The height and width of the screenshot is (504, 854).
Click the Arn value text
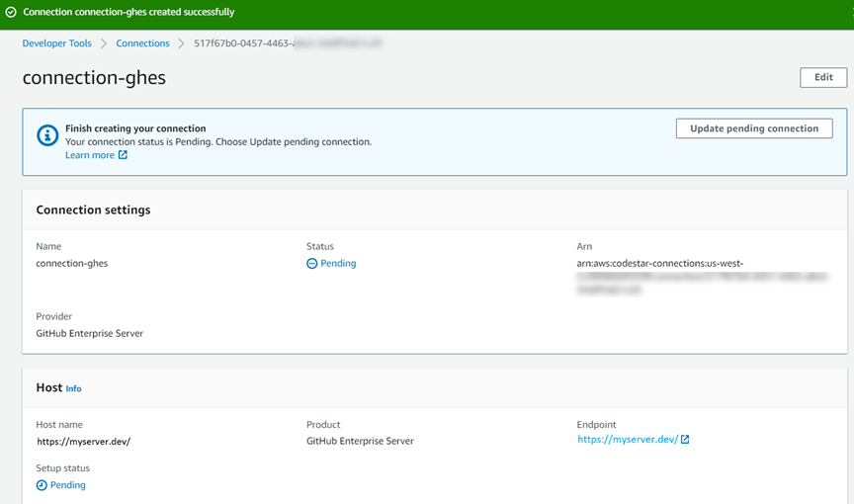pos(659,264)
